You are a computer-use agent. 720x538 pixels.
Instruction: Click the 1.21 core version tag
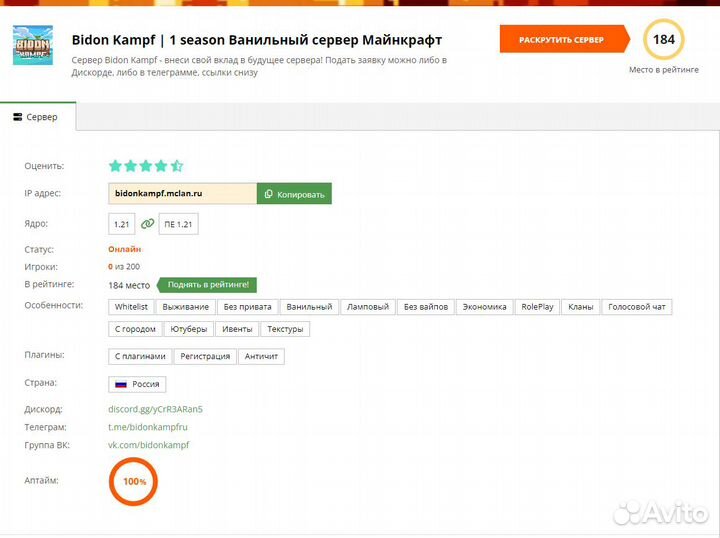pyautogui.click(x=122, y=224)
